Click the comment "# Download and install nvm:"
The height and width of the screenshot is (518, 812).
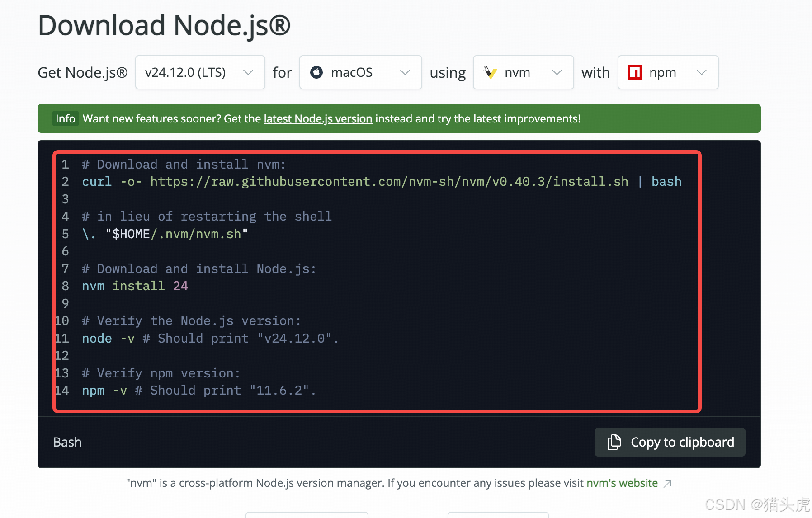point(184,165)
